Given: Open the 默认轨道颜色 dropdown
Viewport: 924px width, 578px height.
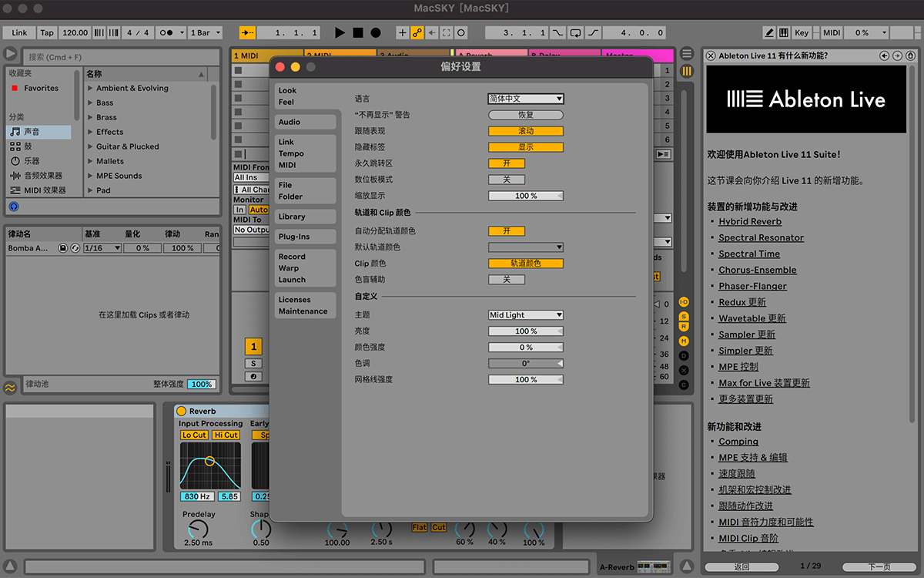Looking at the screenshot, I should (526, 247).
